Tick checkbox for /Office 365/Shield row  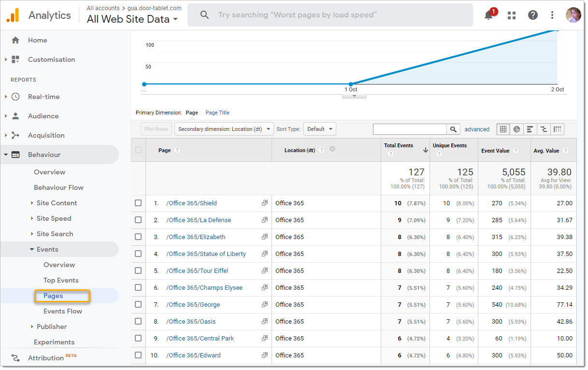[x=138, y=203]
